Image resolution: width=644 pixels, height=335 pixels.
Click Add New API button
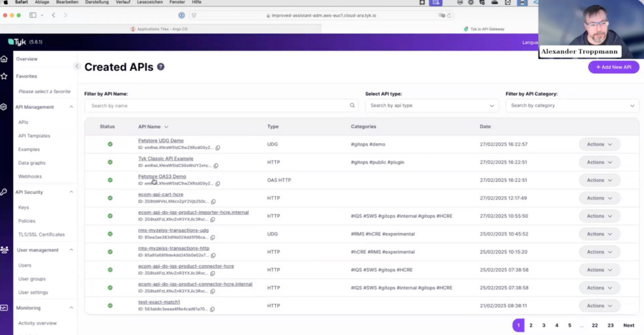[x=614, y=67]
